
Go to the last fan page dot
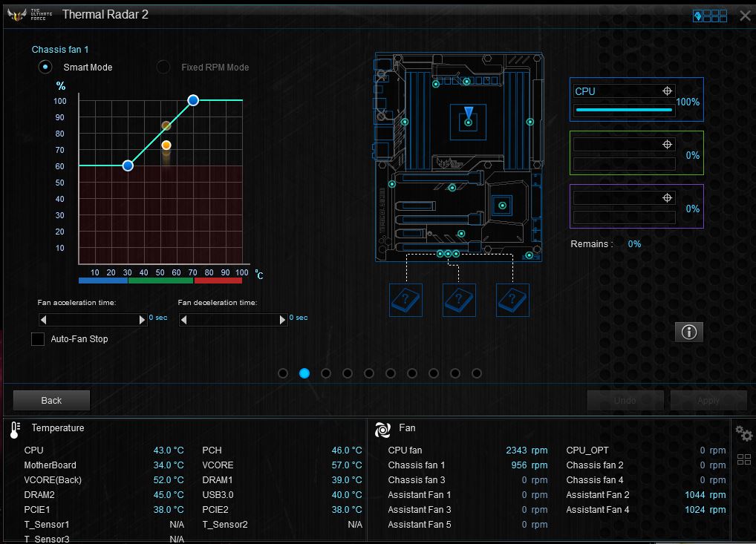(x=477, y=373)
